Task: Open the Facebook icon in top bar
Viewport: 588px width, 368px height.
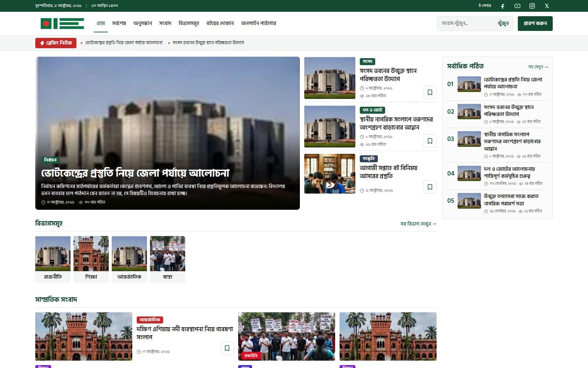Action: pyautogui.click(x=502, y=6)
